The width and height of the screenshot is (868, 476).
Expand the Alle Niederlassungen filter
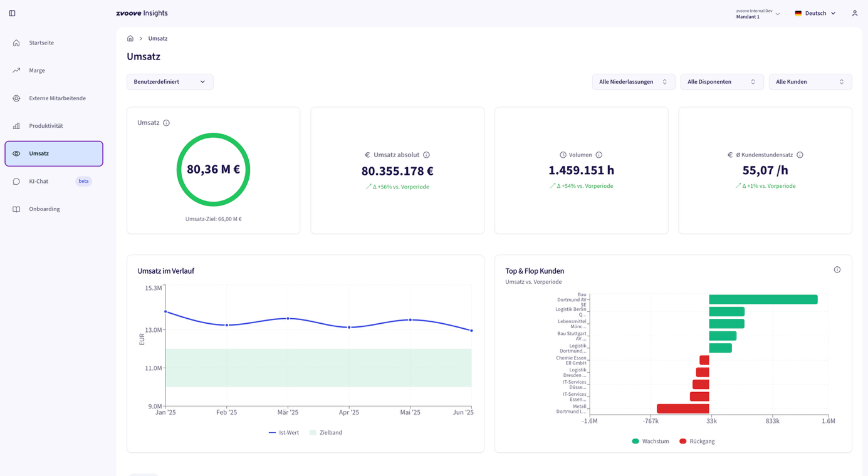pos(633,82)
